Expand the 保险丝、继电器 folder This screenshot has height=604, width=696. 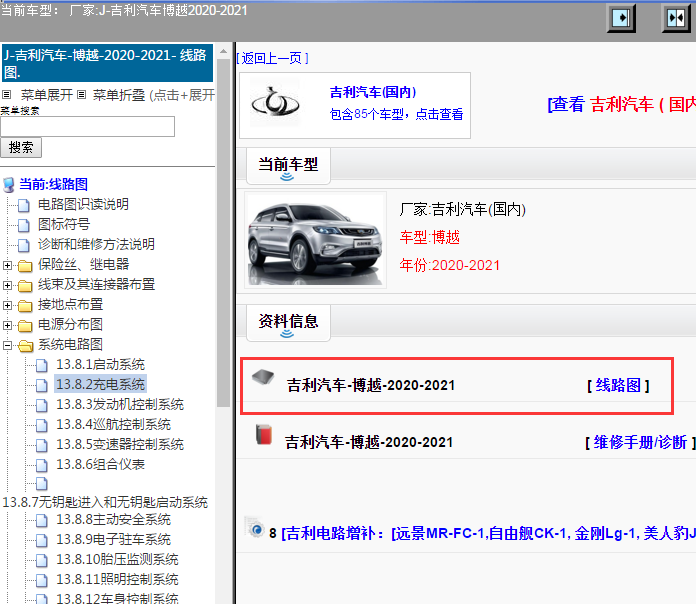click(7, 265)
